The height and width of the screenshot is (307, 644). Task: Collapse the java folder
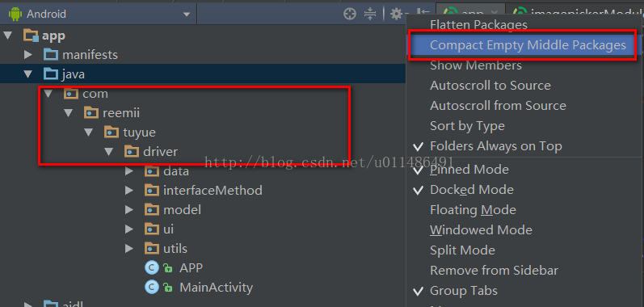tap(28, 74)
